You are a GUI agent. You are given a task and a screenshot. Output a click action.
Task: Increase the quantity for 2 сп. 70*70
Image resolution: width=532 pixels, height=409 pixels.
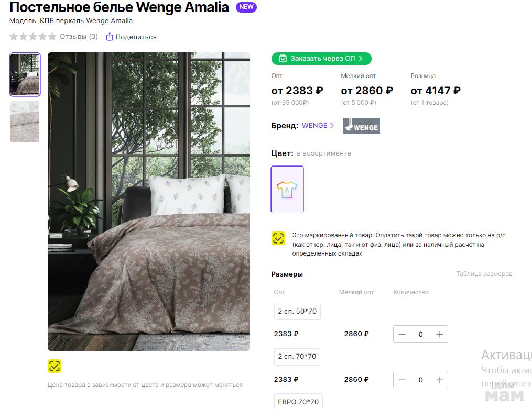tap(439, 380)
